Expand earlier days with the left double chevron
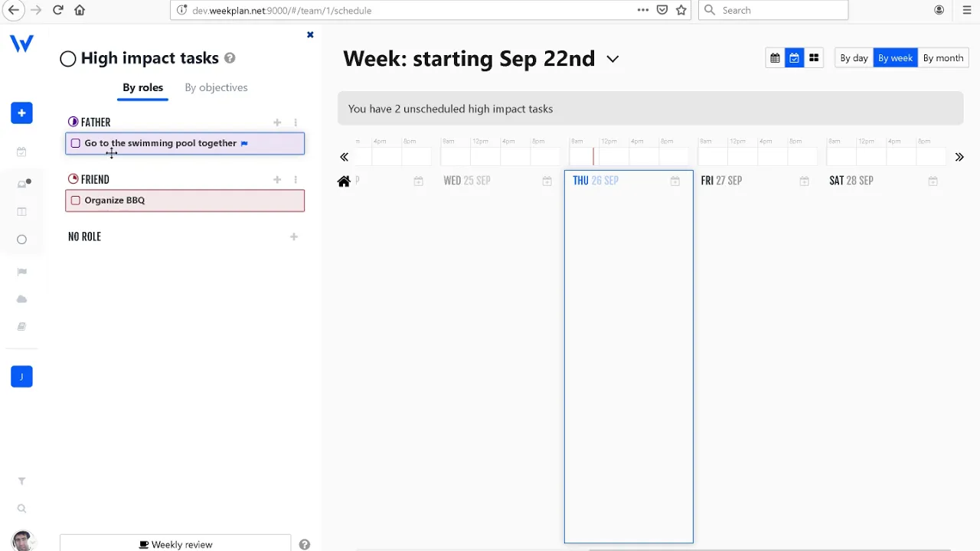 tap(344, 157)
